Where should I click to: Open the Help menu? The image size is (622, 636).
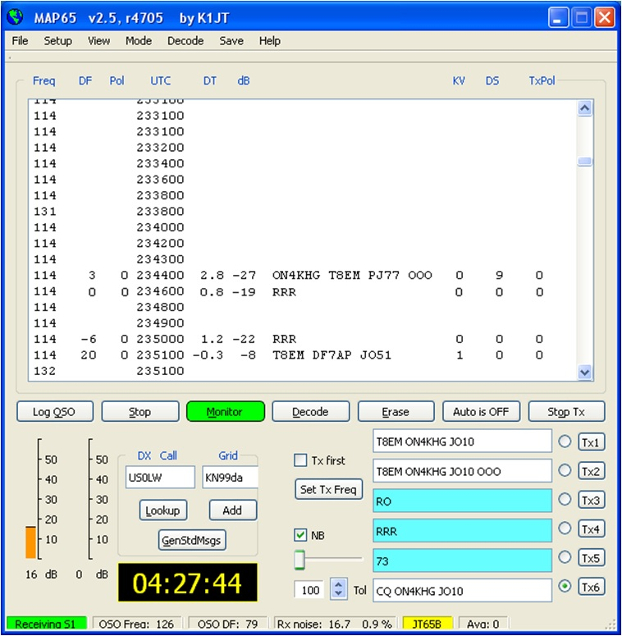(x=269, y=41)
